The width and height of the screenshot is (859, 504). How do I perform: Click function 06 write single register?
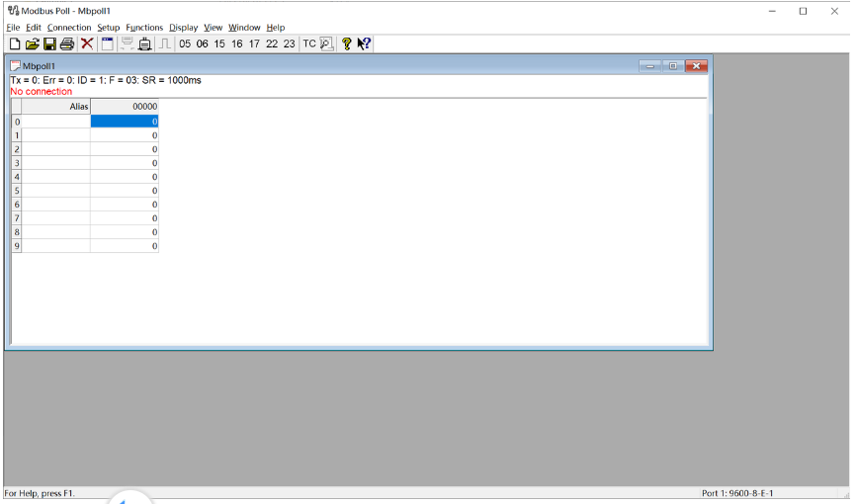(x=203, y=43)
